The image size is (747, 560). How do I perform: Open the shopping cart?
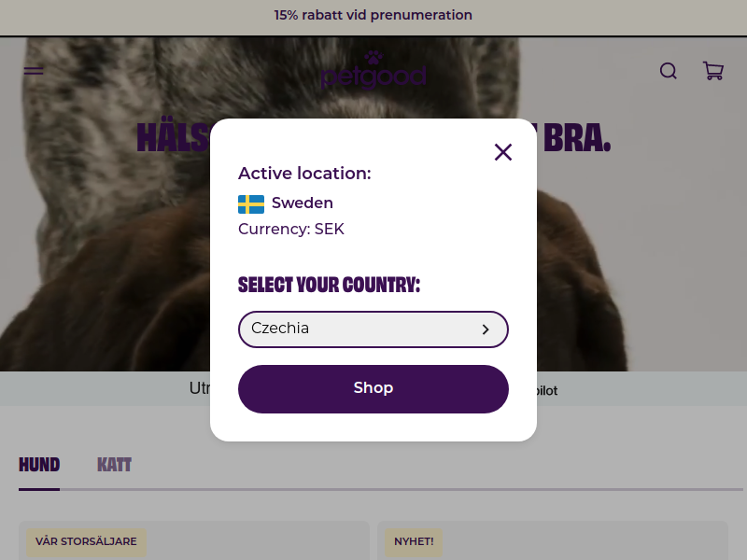(713, 71)
